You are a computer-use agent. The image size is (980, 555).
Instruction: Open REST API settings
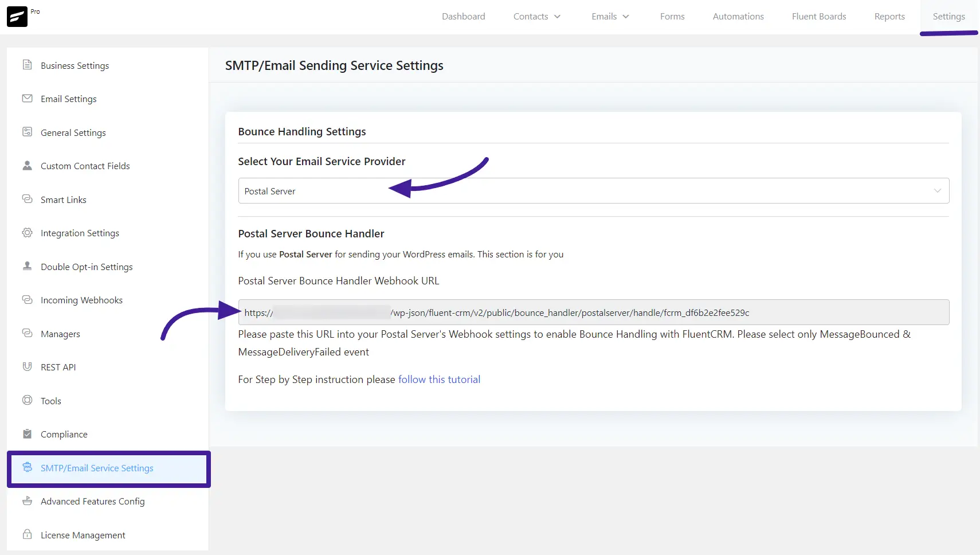click(x=58, y=367)
